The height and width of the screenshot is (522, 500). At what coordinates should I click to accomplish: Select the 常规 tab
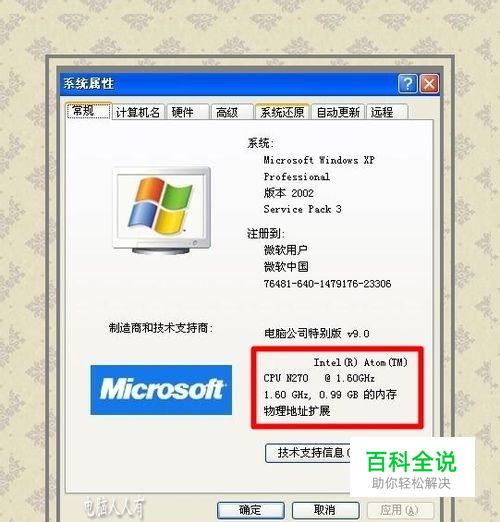(x=88, y=111)
